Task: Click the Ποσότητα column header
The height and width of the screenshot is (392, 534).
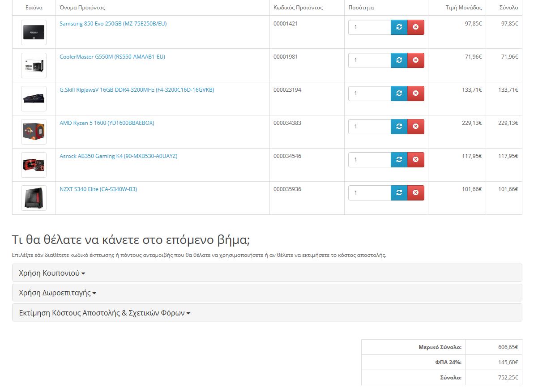Action: (x=361, y=8)
